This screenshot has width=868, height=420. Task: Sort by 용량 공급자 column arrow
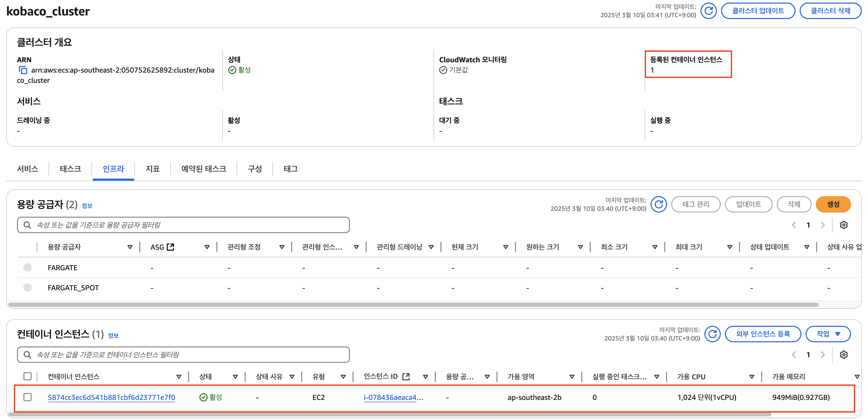point(130,247)
